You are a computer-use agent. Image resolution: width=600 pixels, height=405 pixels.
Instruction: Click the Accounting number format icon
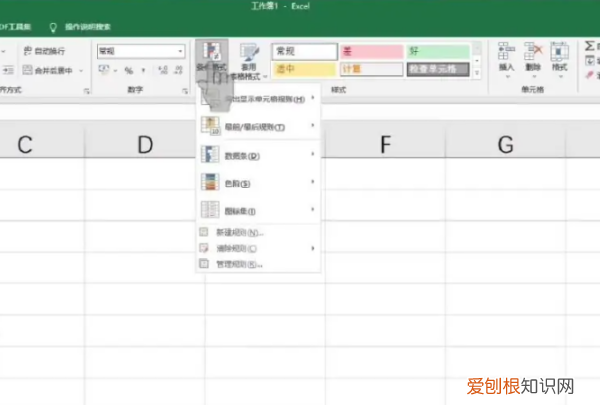104,70
